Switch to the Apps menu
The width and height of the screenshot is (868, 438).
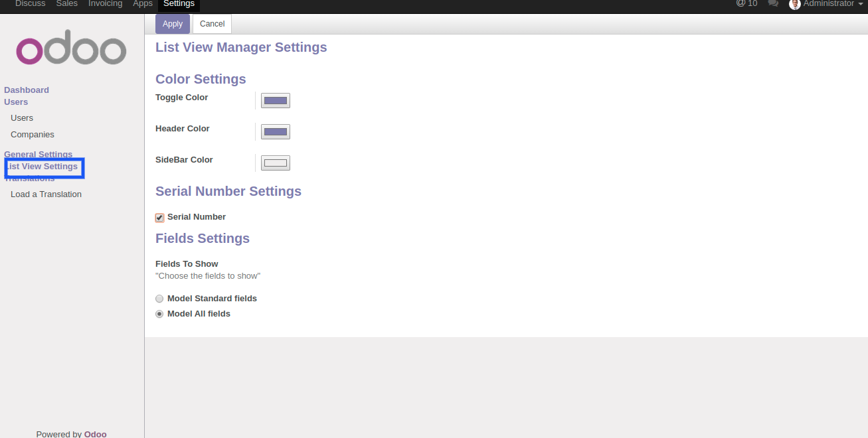tap(143, 4)
